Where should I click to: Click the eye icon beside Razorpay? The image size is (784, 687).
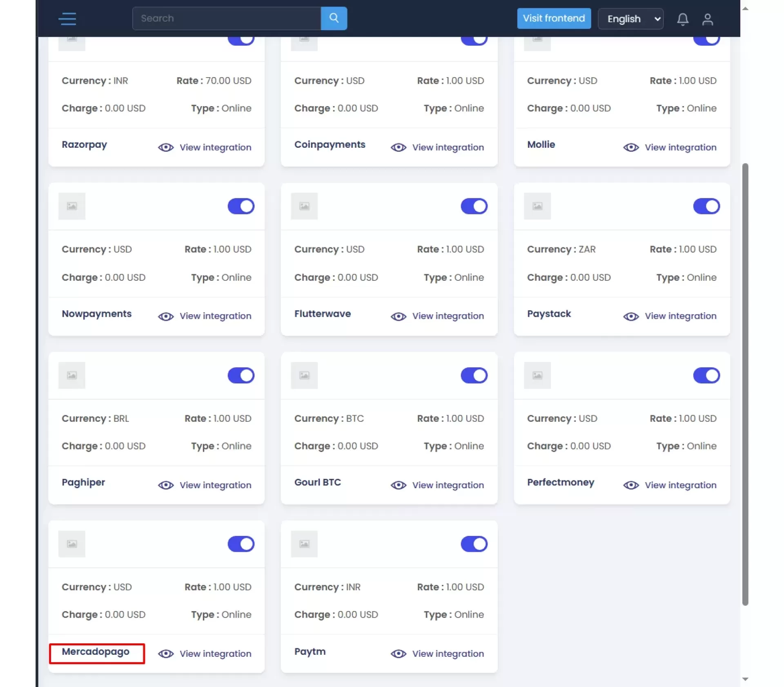tap(166, 147)
